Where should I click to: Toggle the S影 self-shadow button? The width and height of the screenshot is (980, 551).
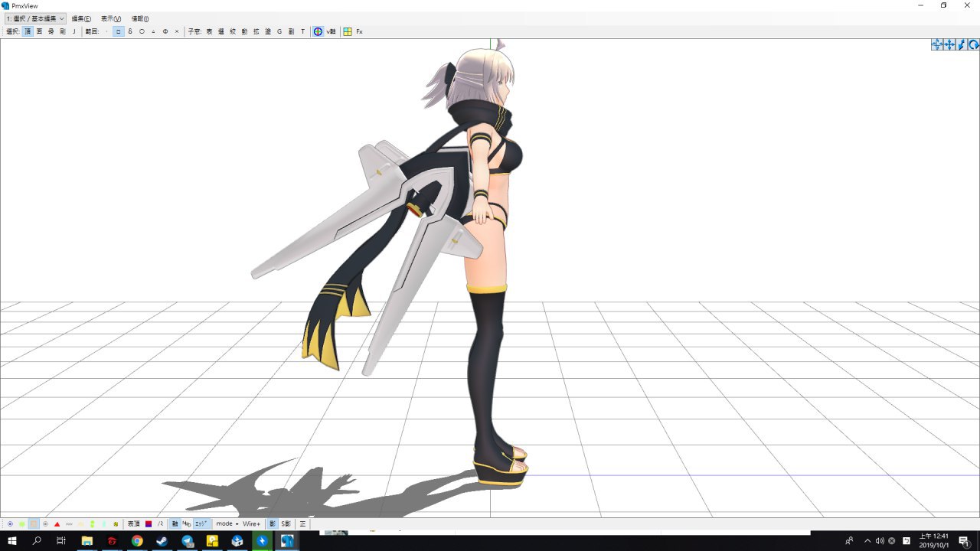286,524
